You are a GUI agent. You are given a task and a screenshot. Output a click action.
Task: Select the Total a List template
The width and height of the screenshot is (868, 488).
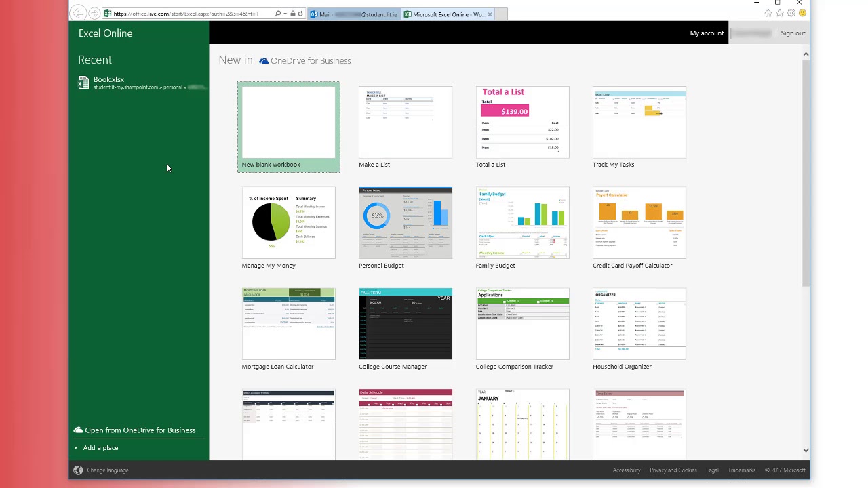(x=522, y=127)
